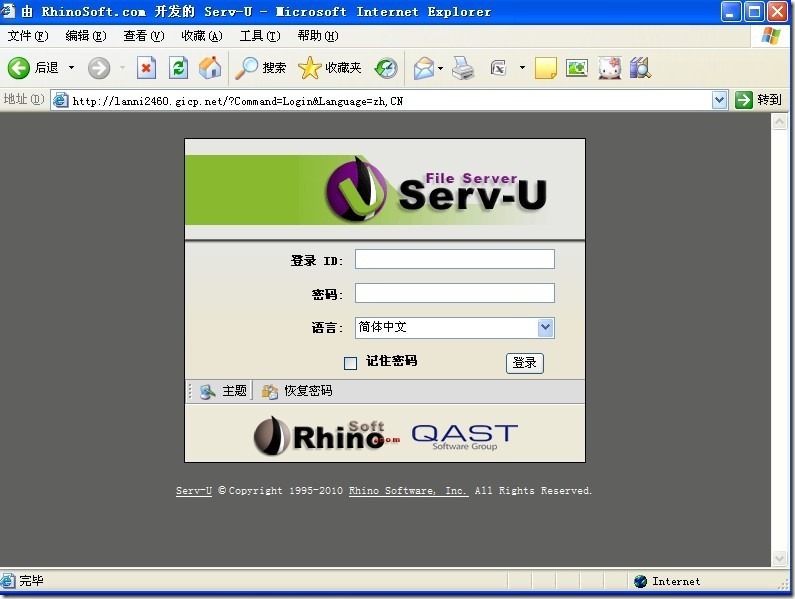Click the Back arrow icon in toolbar
This screenshot has height=599, width=795.
[x=19, y=67]
